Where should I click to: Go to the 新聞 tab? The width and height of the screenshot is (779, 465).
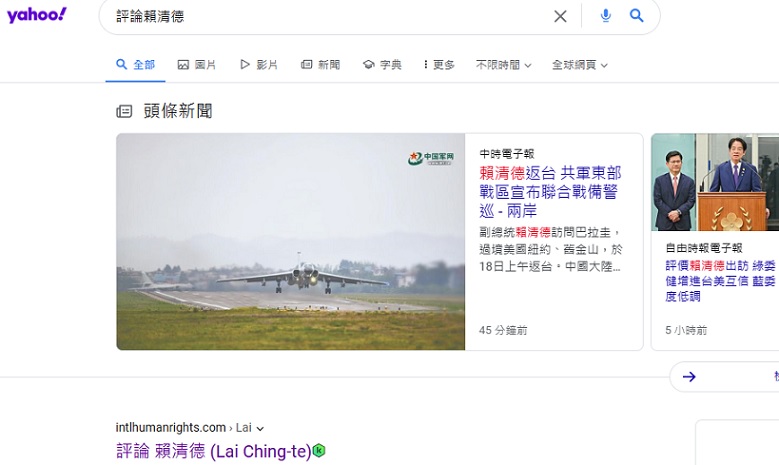[x=320, y=65]
